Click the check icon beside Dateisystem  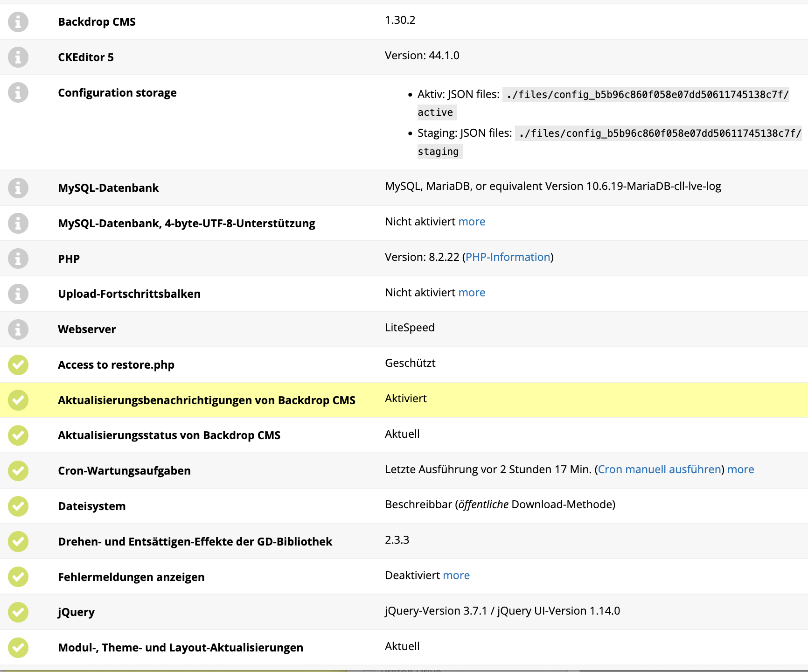18,506
